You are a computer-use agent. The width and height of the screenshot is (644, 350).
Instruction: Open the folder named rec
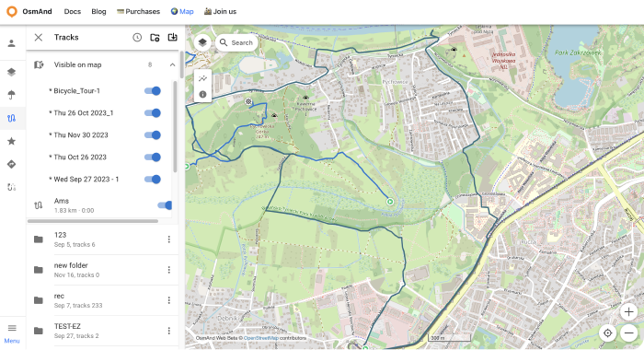(59, 296)
